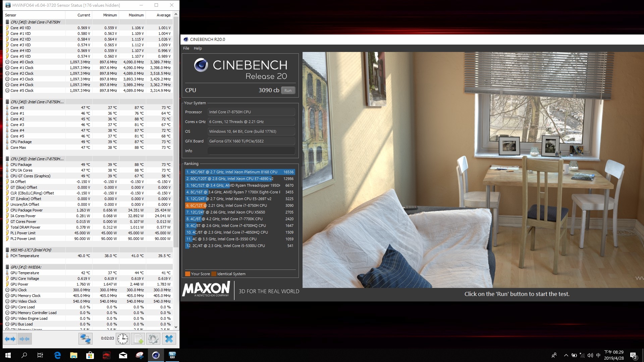644x362 pixels.
Task: Click the Processor field Intel Core i7-8750H CPU
Action: tap(251, 112)
